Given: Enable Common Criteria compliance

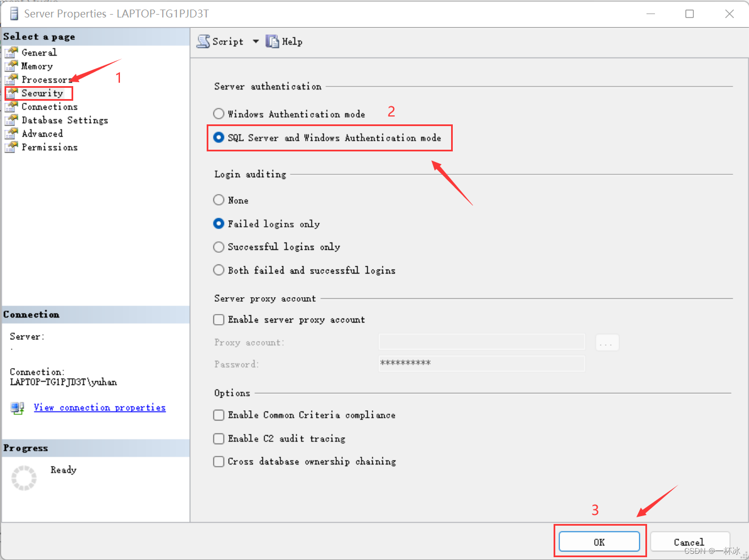Looking at the screenshot, I should pyautogui.click(x=219, y=415).
